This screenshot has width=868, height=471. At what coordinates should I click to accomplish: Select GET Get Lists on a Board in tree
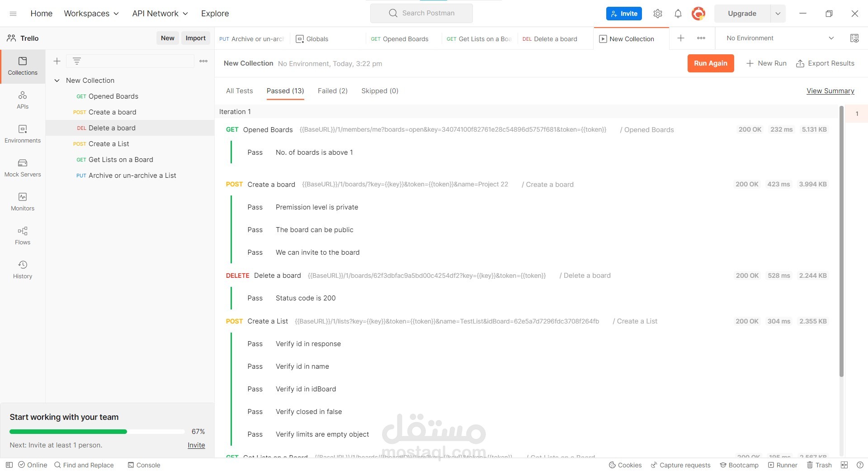click(130, 160)
